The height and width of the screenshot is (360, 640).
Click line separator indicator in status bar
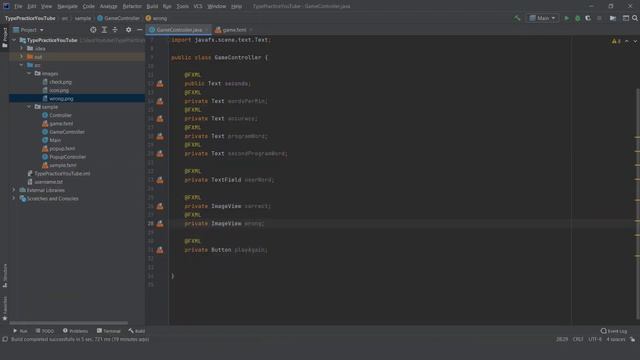point(578,340)
